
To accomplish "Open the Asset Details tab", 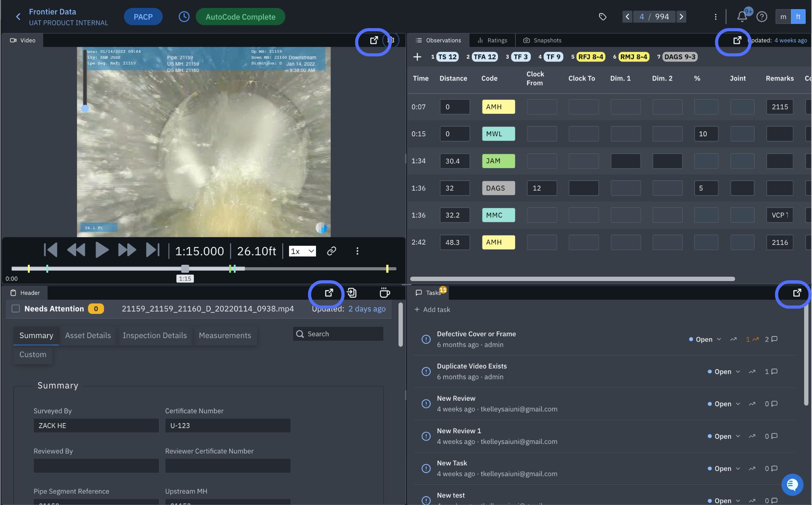I will [x=88, y=335].
